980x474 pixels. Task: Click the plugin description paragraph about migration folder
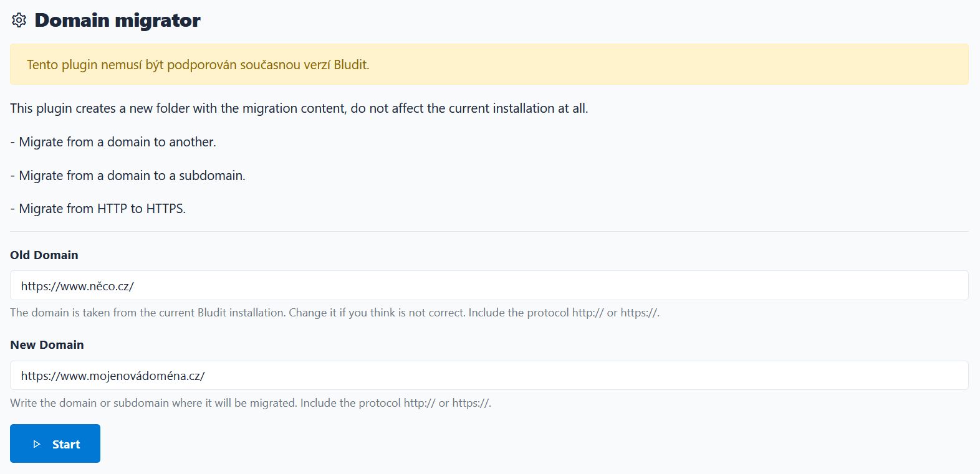click(299, 108)
